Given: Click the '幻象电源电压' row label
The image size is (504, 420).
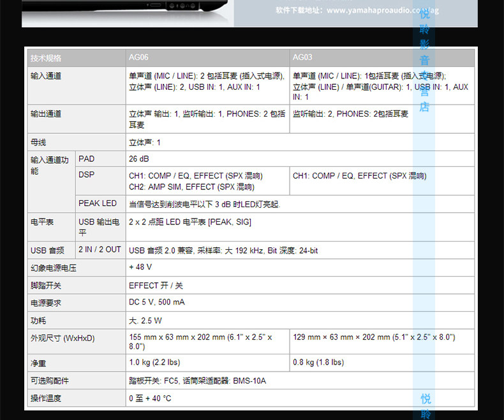Looking at the screenshot, I should pos(54,268).
